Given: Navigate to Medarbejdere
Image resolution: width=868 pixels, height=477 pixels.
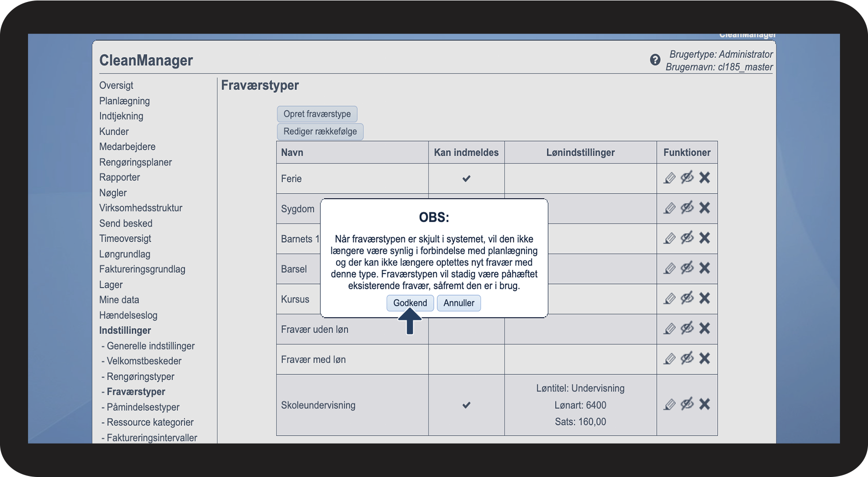Looking at the screenshot, I should pyautogui.click(x=127, y=147).
